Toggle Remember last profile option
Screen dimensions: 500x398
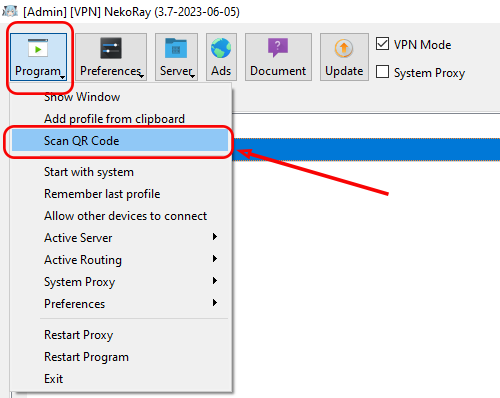(x=121, y=194)
